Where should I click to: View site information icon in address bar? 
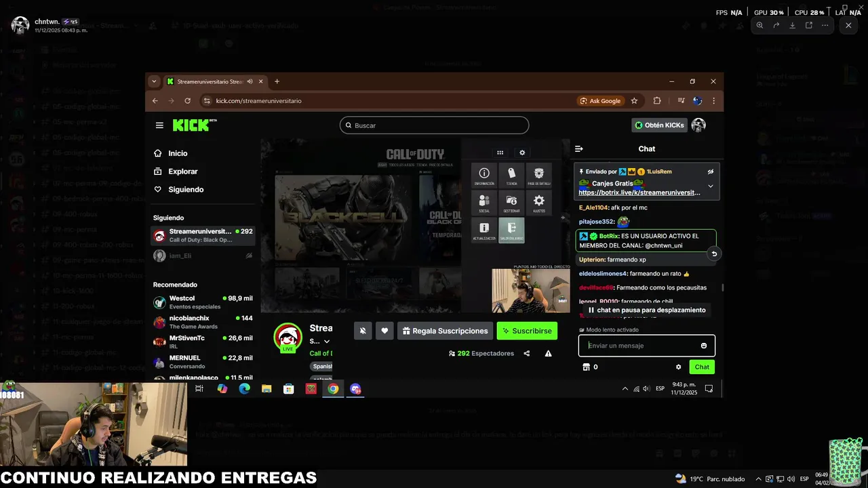[x=207, y=101]
